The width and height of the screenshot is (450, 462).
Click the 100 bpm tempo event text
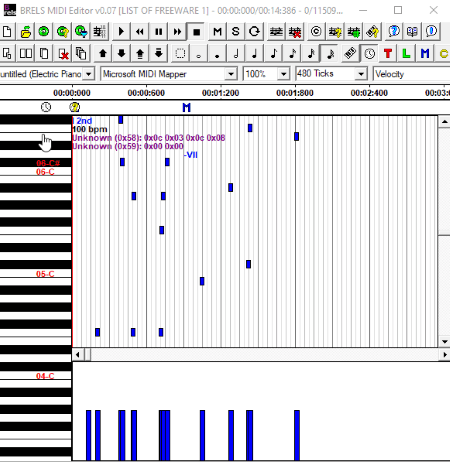click(x=90, y=129)
